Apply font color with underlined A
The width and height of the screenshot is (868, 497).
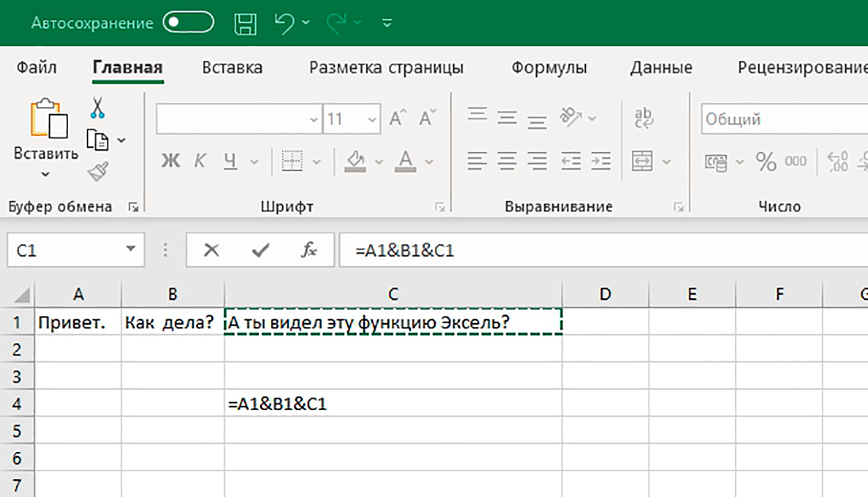tap(405, 160)
